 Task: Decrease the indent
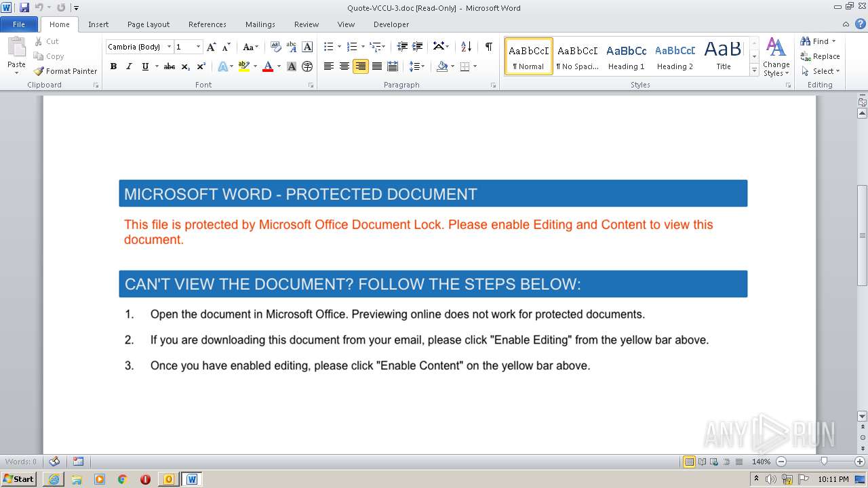coord(402,47)
